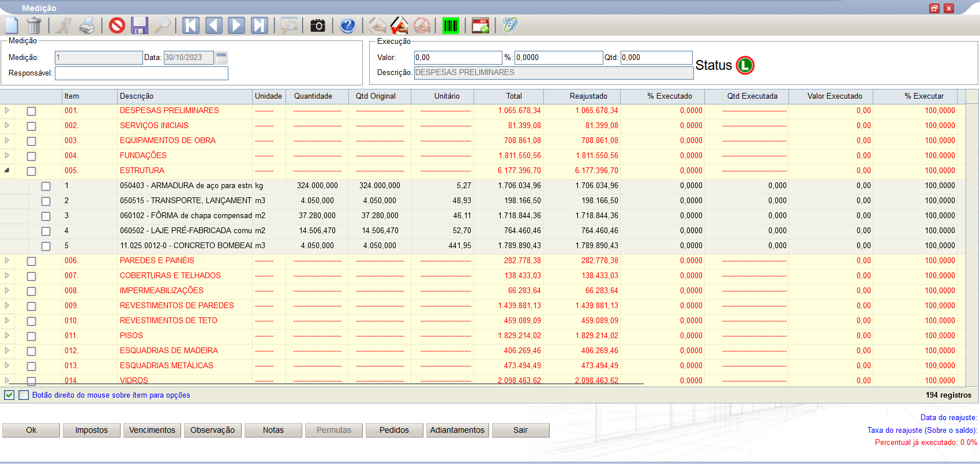Tick the checkbox for FUNDAÇÕES row
Screen dimensions: 980x464
pos(32,156)
